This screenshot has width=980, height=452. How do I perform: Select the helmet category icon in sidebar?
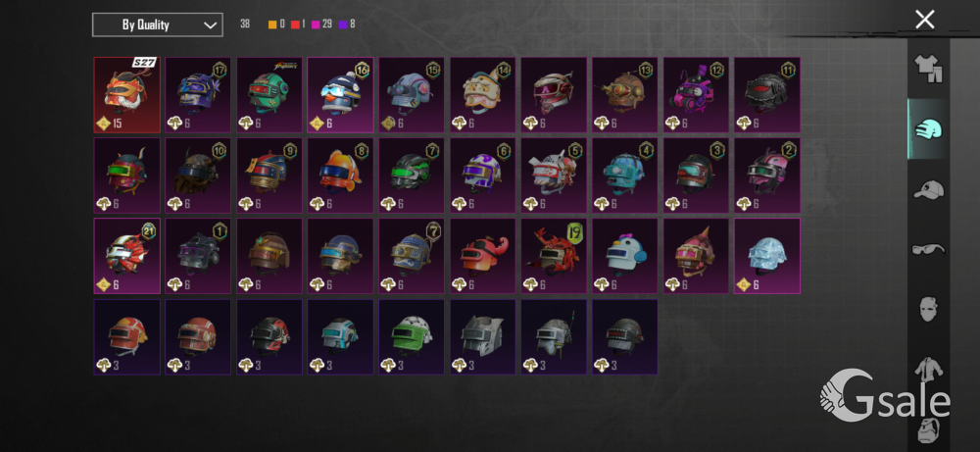coord(928,128)
